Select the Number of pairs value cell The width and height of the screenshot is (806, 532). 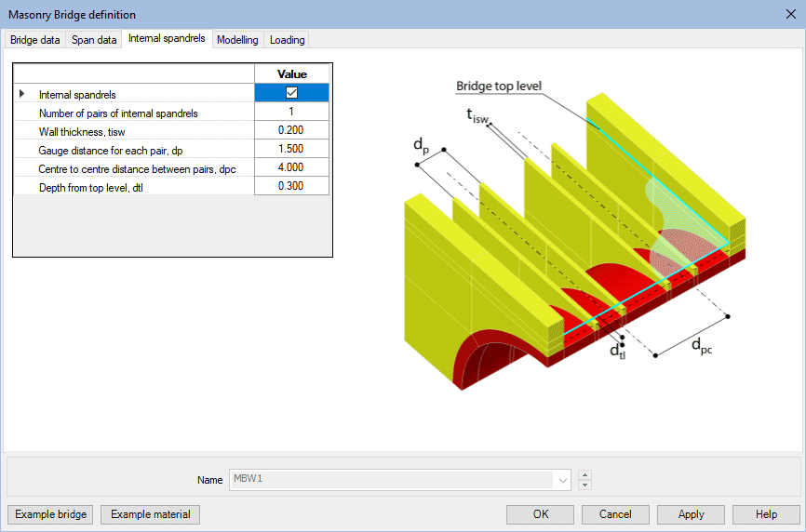point(291,112)
